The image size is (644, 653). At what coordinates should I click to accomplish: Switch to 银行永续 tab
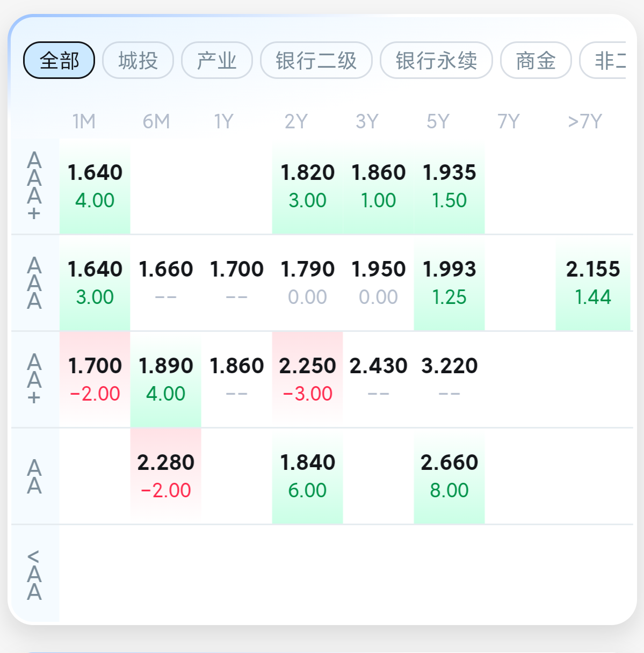coord(436,60)
